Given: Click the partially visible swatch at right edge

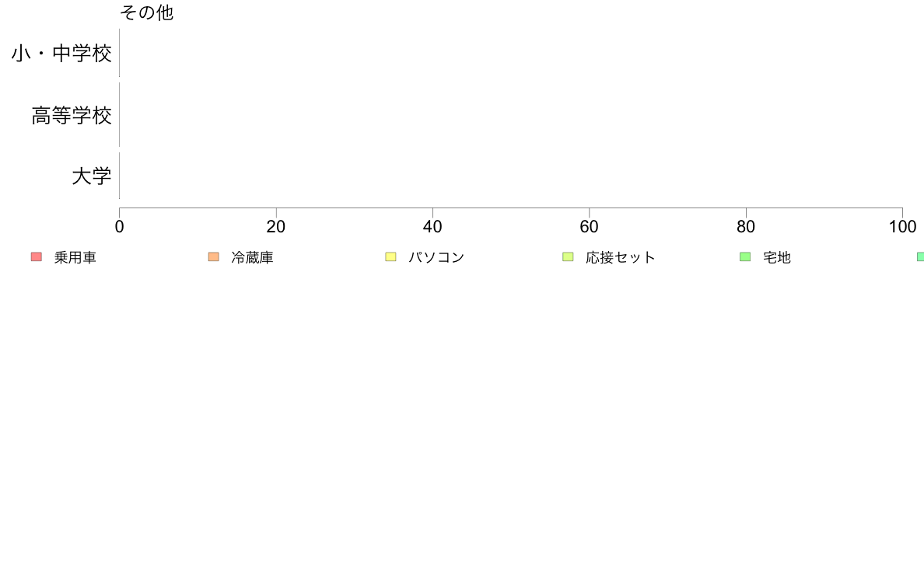Looking at the screenshot, I should [920, 257].
